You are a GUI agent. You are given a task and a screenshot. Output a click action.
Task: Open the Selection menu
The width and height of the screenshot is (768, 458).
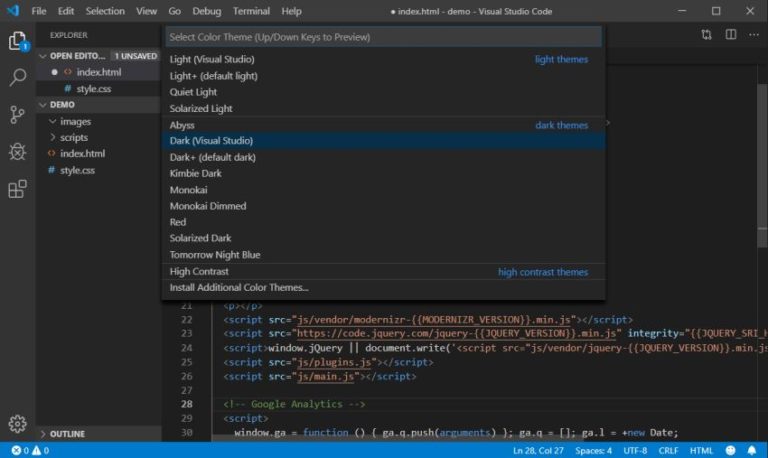click(105, 11)
